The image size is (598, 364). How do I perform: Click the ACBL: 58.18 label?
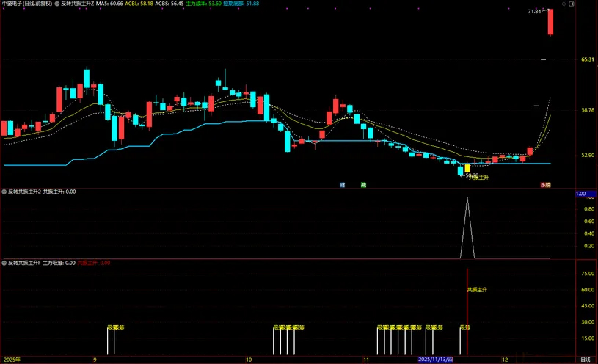point(139,4)
